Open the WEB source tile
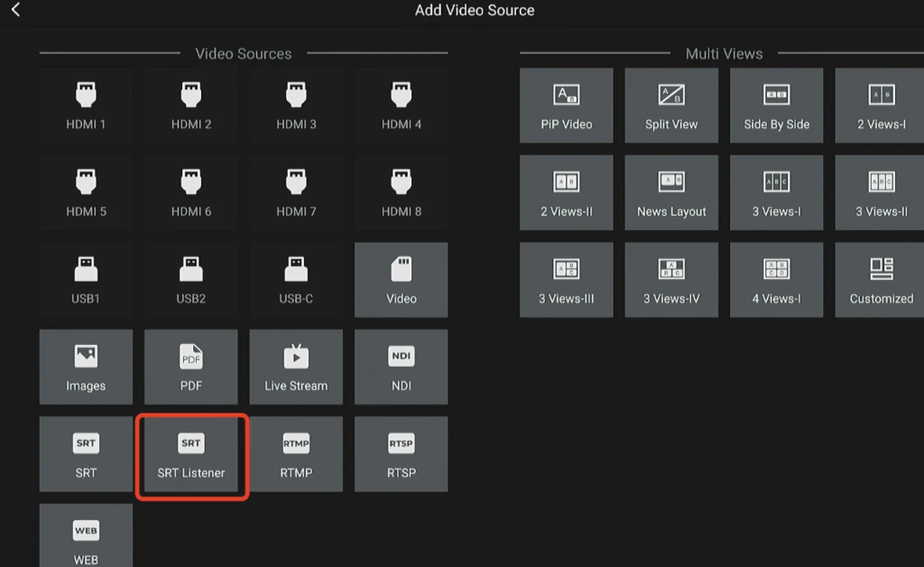 click(x=86, y=537)
